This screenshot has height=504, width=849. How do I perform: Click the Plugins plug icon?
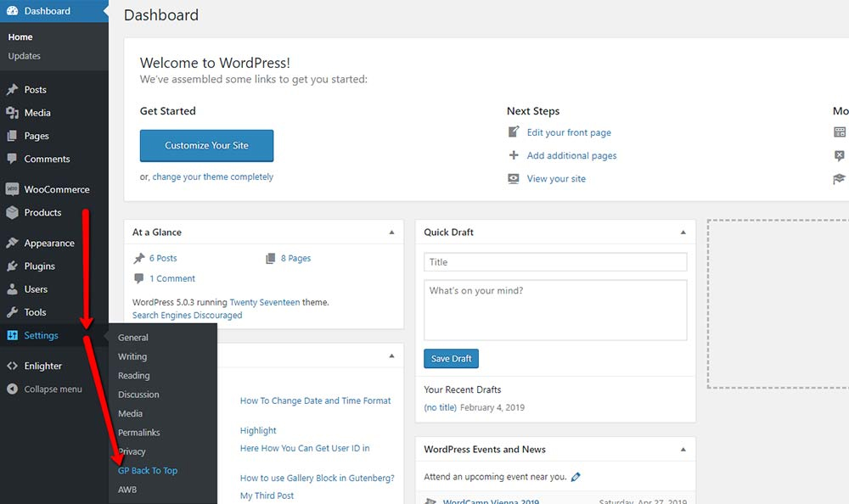tap(12, 266)
